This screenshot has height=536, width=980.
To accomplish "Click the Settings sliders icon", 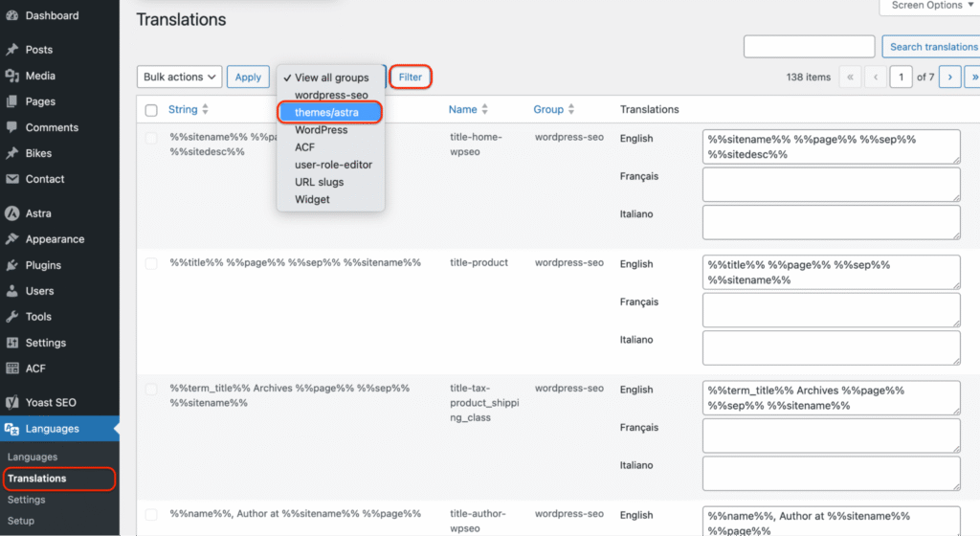I will (11, 343).
